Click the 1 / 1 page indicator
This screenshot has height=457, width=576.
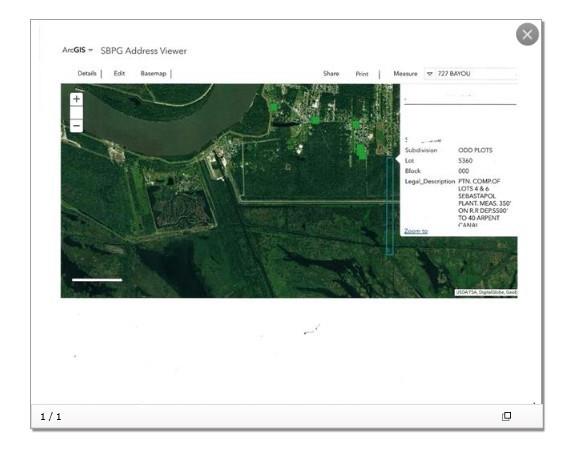click(51, 417)
